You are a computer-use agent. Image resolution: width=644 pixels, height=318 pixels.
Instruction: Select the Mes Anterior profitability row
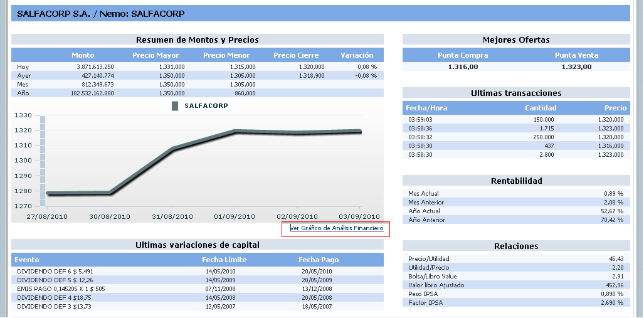pos(516,202)
